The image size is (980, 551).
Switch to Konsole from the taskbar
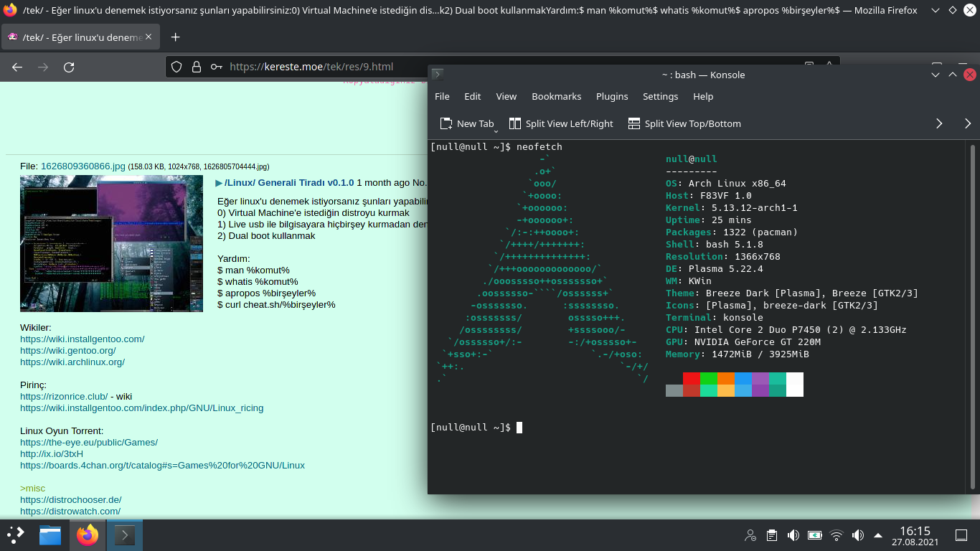click(x=125, y=535)
